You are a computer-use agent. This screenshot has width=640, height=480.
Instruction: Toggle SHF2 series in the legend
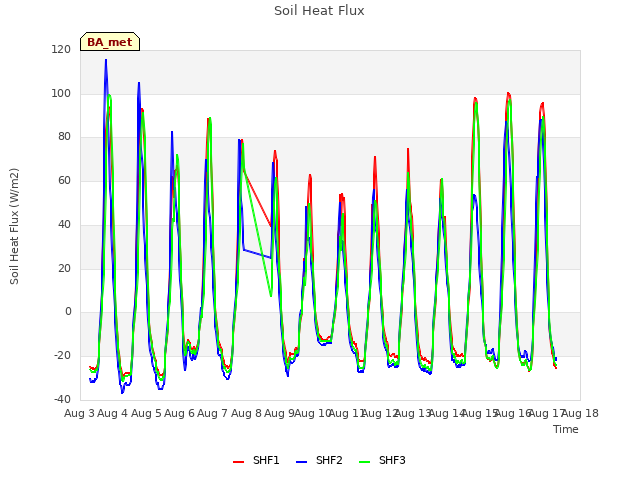click(x=319, y=460)
